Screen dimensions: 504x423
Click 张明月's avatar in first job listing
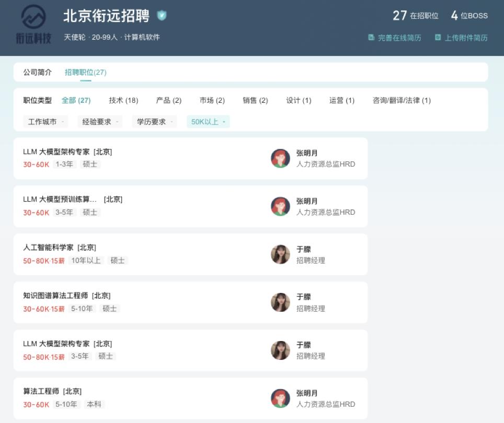[x=280, y=158]
